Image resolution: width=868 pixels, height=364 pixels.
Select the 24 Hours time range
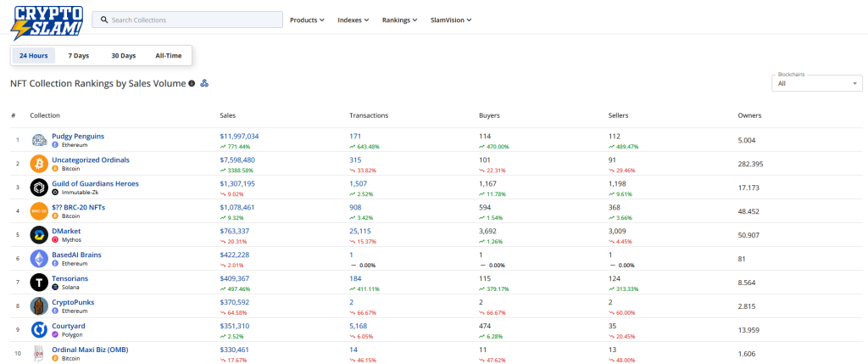tap(34, 56)
